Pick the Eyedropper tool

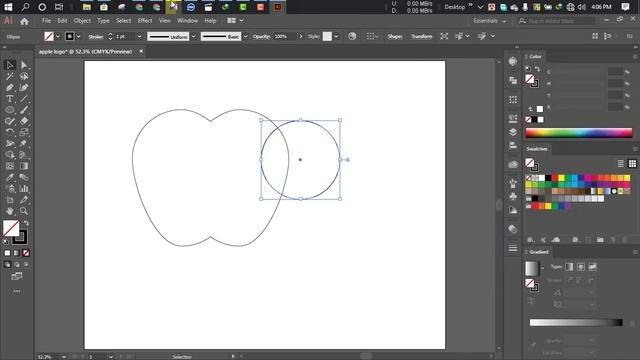click(x=10, y=177)
